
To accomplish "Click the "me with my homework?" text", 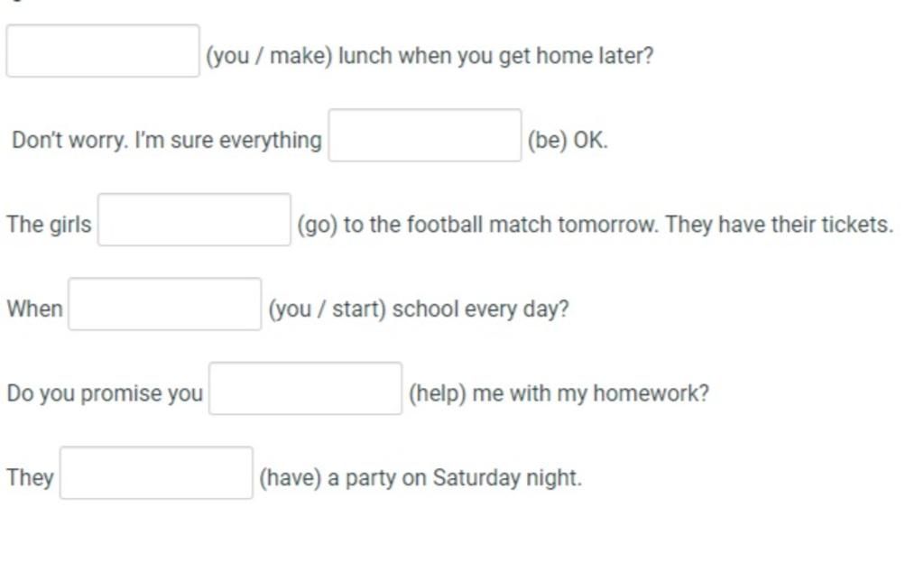I will tap(591, 393).
